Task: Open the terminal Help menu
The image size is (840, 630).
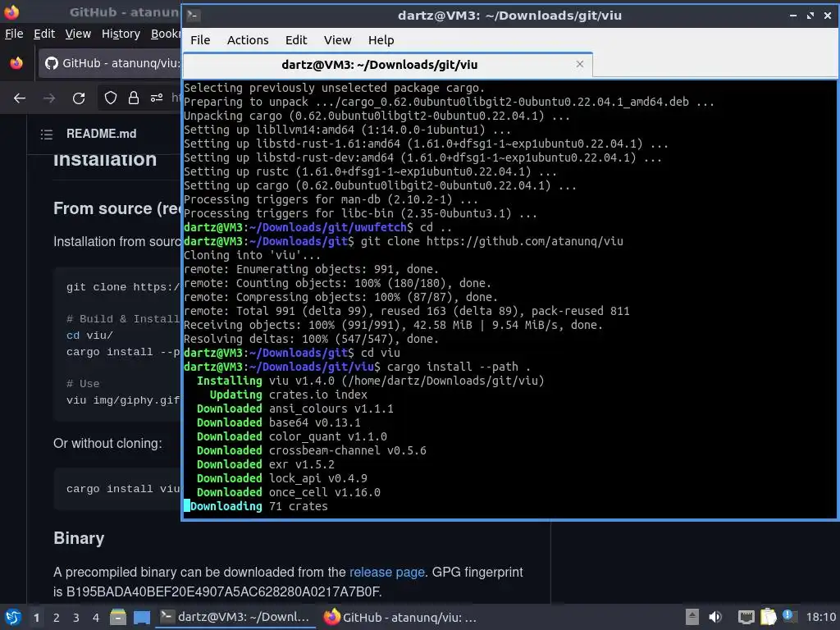Action: [x=381, y=40]
